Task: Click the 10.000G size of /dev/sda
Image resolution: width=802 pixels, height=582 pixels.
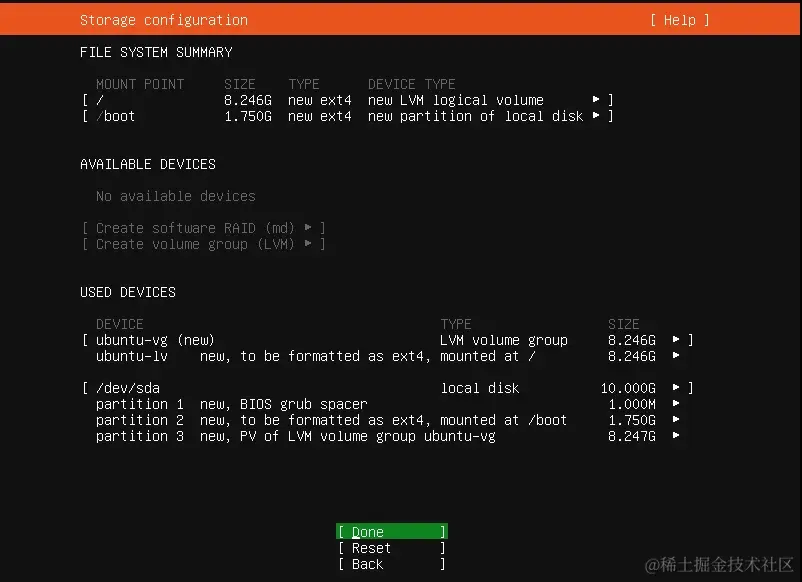Action: [x=628, y=388]
